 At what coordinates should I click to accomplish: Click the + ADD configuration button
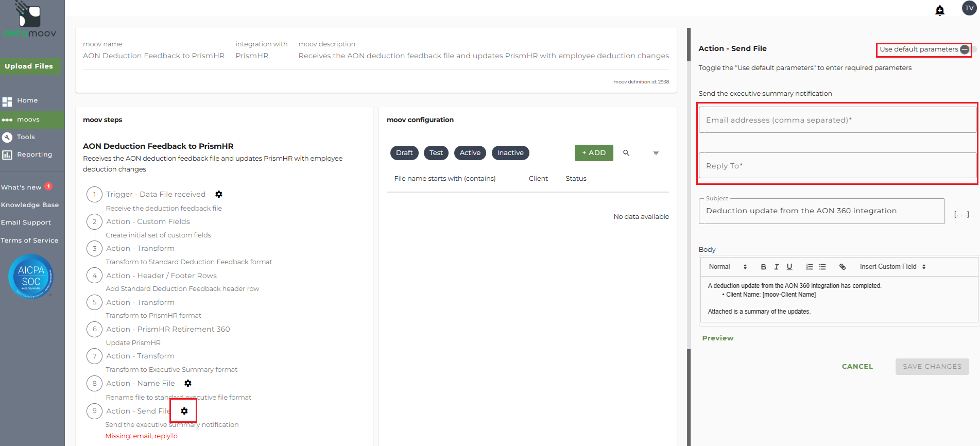[x=594, y=153]
